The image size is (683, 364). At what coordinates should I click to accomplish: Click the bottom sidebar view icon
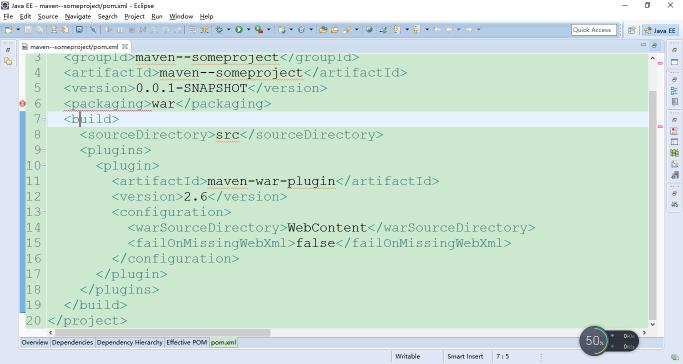pos(674,204)
